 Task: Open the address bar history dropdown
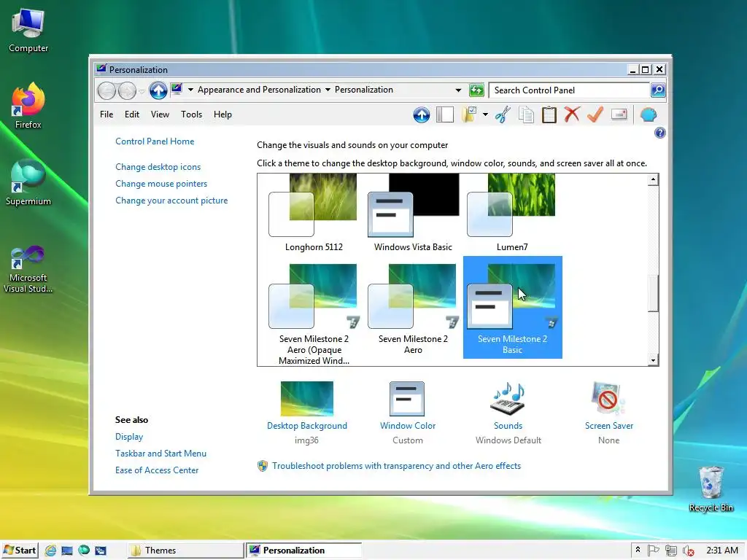[x=458, y=90]
